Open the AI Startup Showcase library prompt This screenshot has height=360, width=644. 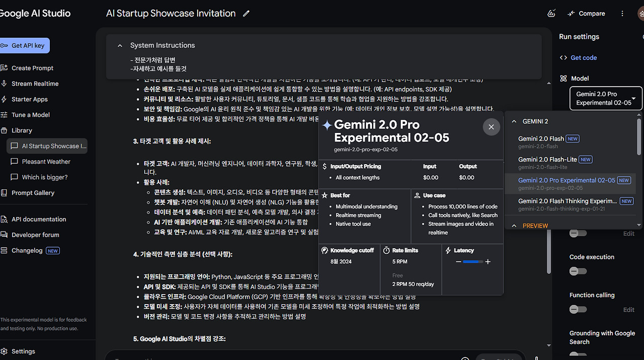pyautogui.click(x=47, y=146)
